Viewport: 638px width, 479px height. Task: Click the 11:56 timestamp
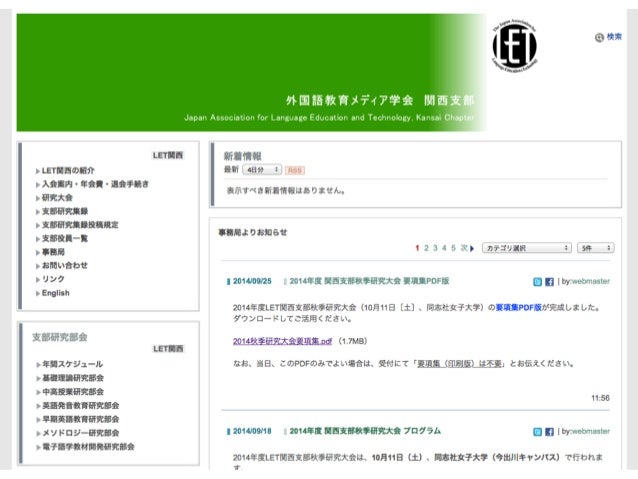(x=600, y=398)
